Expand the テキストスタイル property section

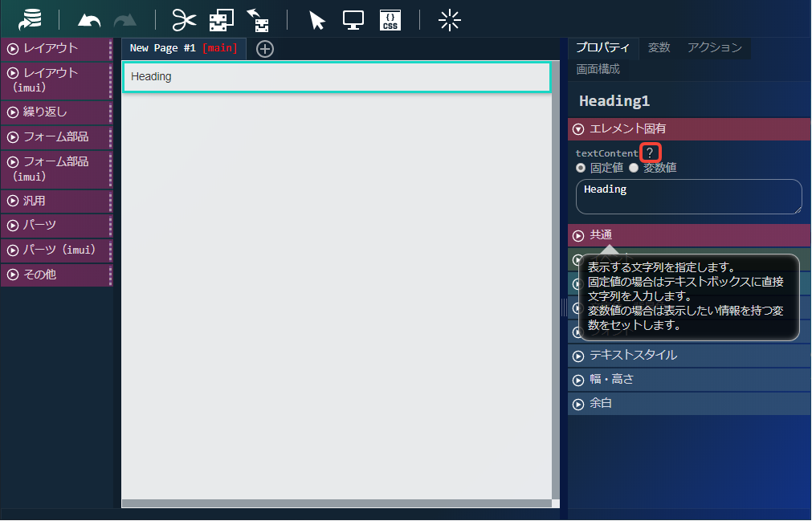(689, 356)
